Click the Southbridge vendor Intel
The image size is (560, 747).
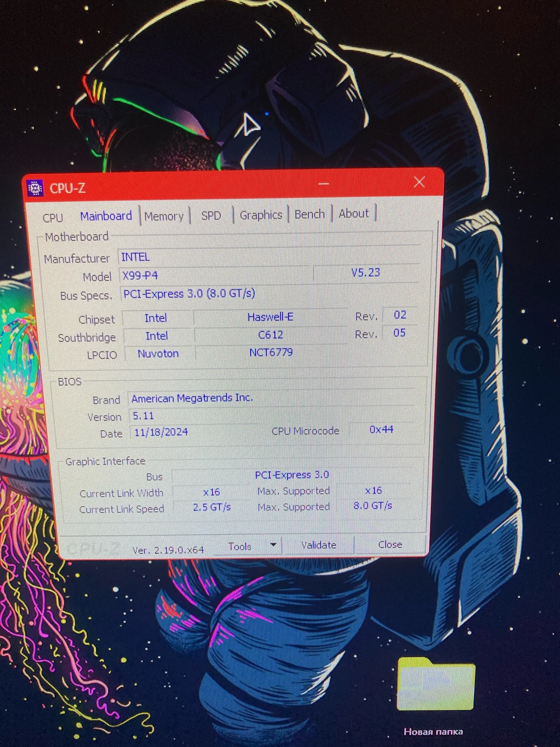[x=157, y=336]
